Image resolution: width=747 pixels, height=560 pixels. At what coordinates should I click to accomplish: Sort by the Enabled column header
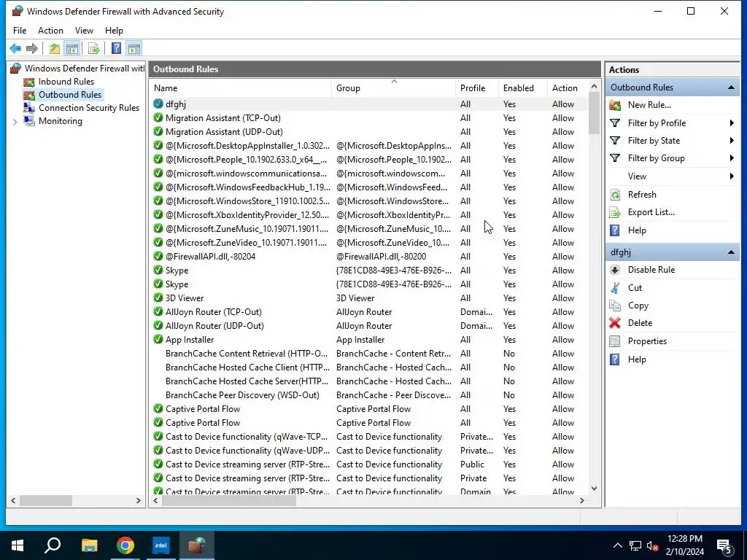[522, 88]
